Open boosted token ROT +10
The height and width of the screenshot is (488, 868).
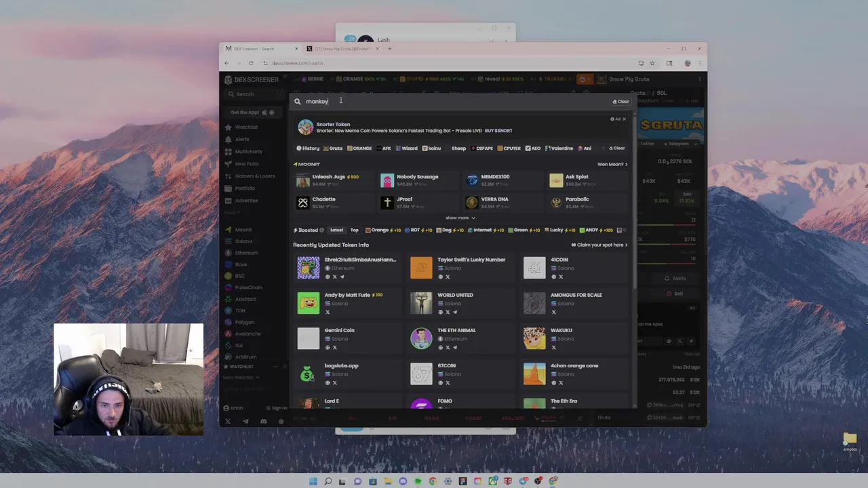[417, 230]
